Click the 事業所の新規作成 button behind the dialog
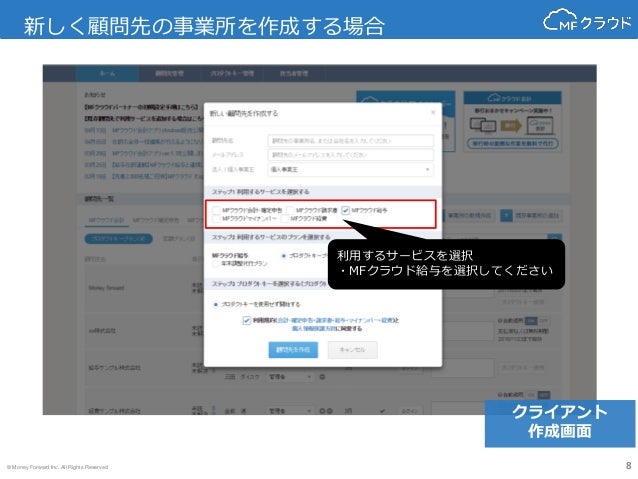Image resolution: width=638 pixels, height=479 pixels. coord(468,215)
